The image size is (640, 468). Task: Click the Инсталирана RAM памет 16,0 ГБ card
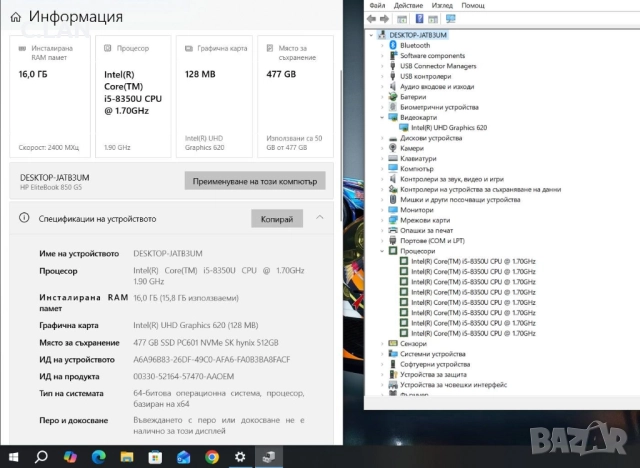point(50,96)
